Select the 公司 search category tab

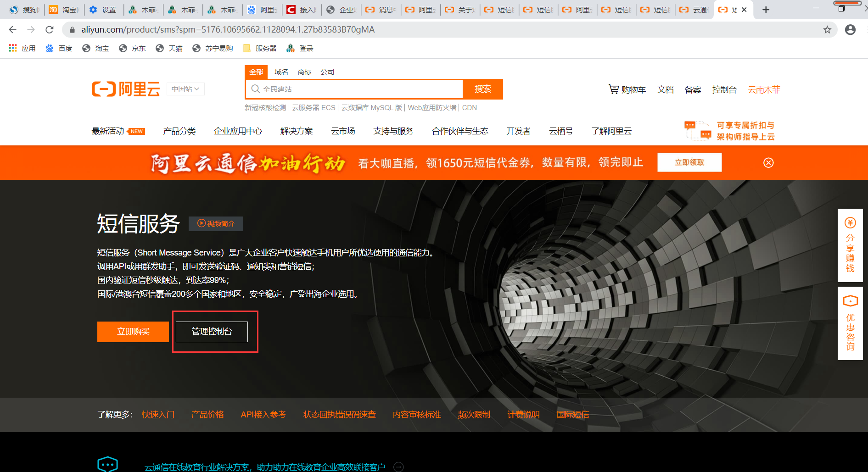[x=327, y=72]
